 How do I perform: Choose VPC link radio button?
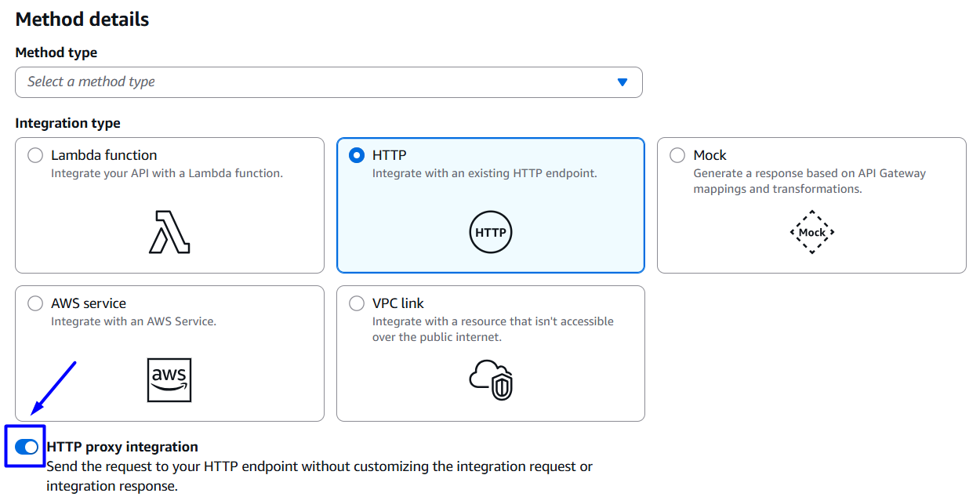click(357, 303)
